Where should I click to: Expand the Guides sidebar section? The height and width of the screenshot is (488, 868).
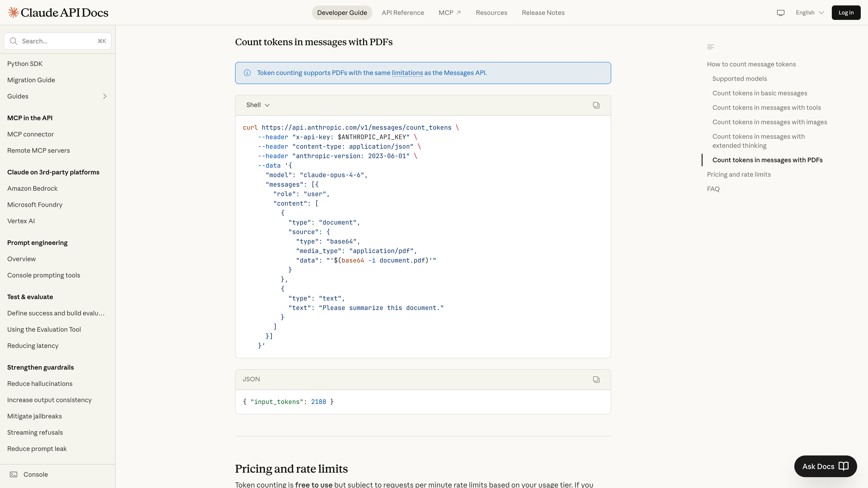(104, 96)
